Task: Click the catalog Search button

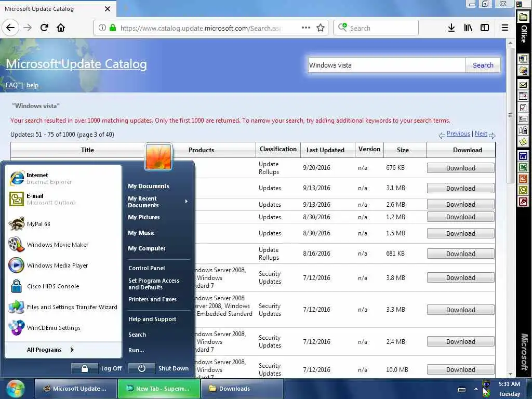Action: 483,65
